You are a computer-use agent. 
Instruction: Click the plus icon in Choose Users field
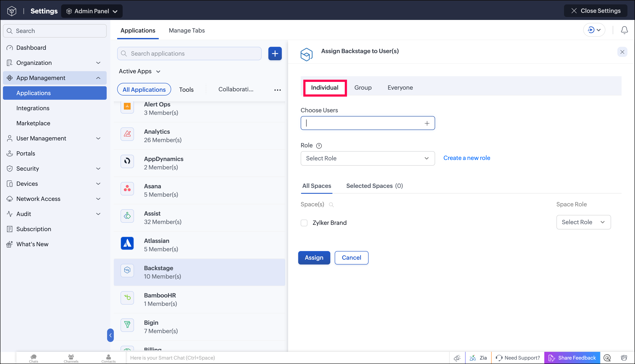[427, 123]
